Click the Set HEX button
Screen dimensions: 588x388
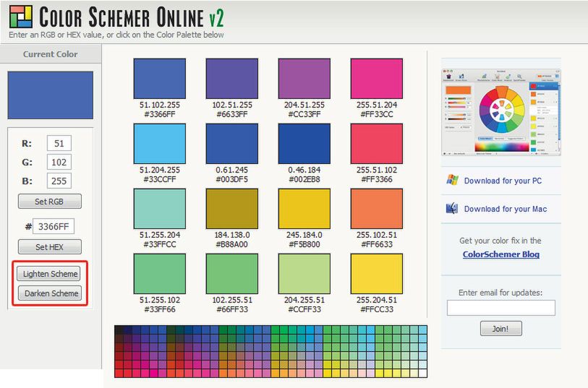tap(49, 247)
